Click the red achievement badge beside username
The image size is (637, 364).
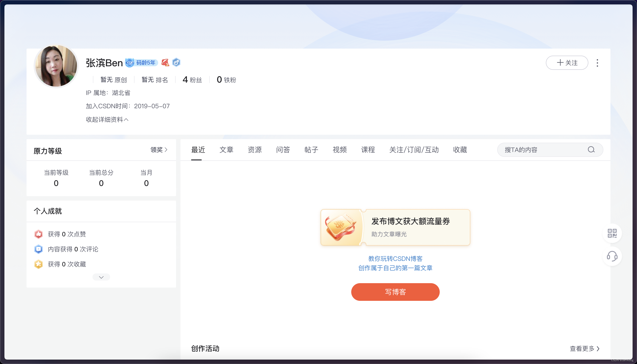[165, 63]
